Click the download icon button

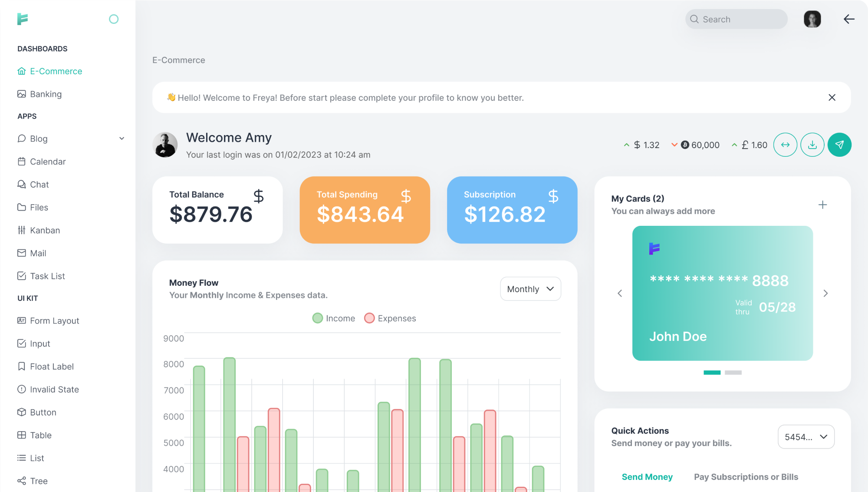point(812,145)
